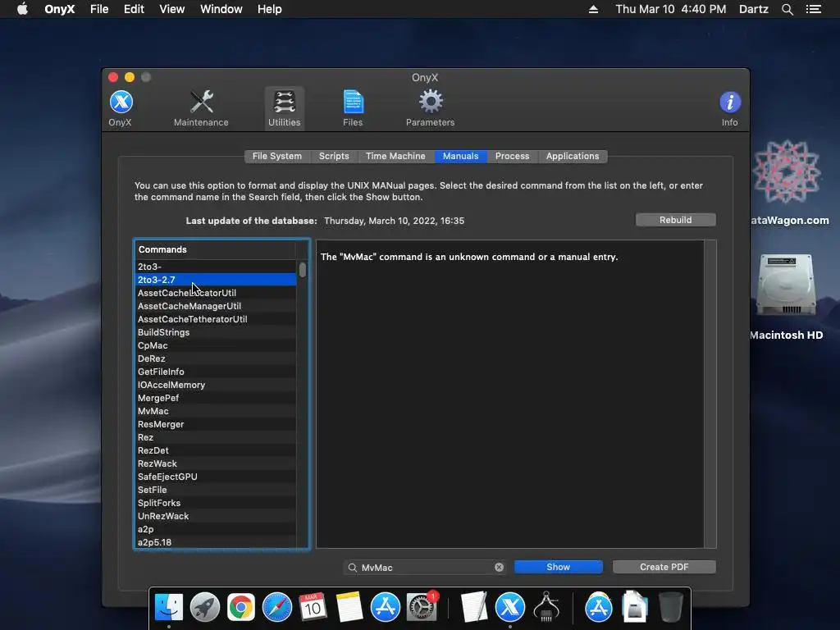Image resolution: width=840 pixels, height=630 pixels.
Task: Select the DeRez command
Action: pyautogui.click(x=216, y=358)
